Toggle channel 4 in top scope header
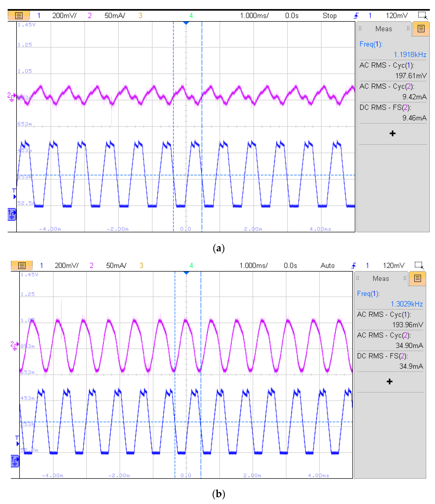Image resolution: width=435 pixels, height=504 pixels. point(191,16)
